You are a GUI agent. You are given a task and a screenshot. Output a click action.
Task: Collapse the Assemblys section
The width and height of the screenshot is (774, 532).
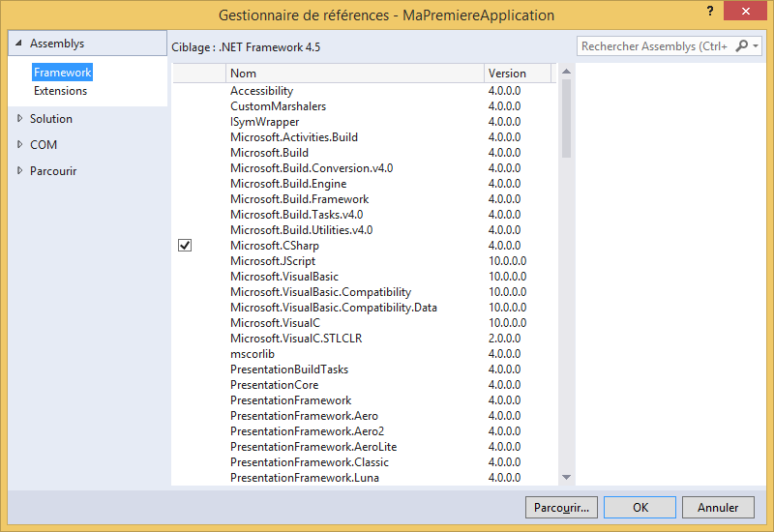point(18,43)
